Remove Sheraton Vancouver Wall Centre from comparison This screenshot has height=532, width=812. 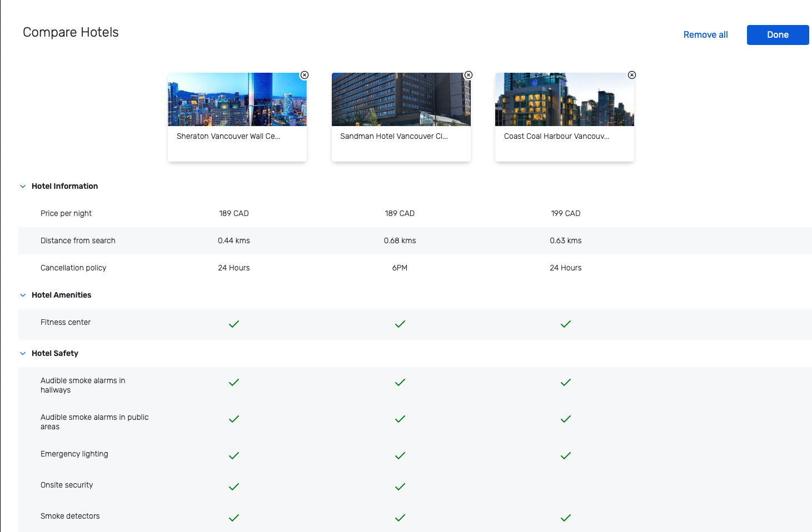(x=304, y=74)
